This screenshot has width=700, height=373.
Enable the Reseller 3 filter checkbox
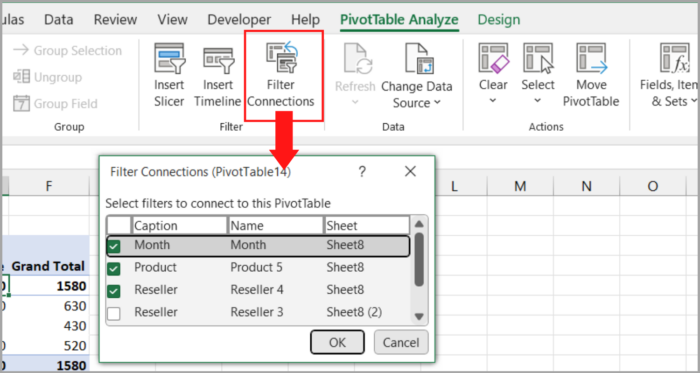(114, 314)
